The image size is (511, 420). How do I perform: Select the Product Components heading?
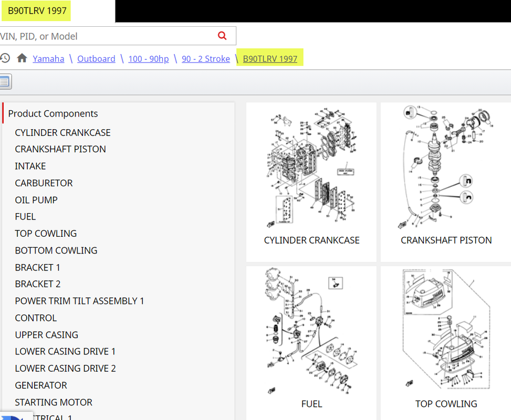pyautogui.click(x=53, y=113)
